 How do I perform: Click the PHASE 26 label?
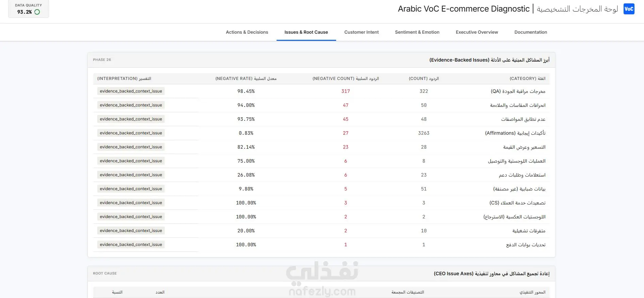tap(102, 60)
